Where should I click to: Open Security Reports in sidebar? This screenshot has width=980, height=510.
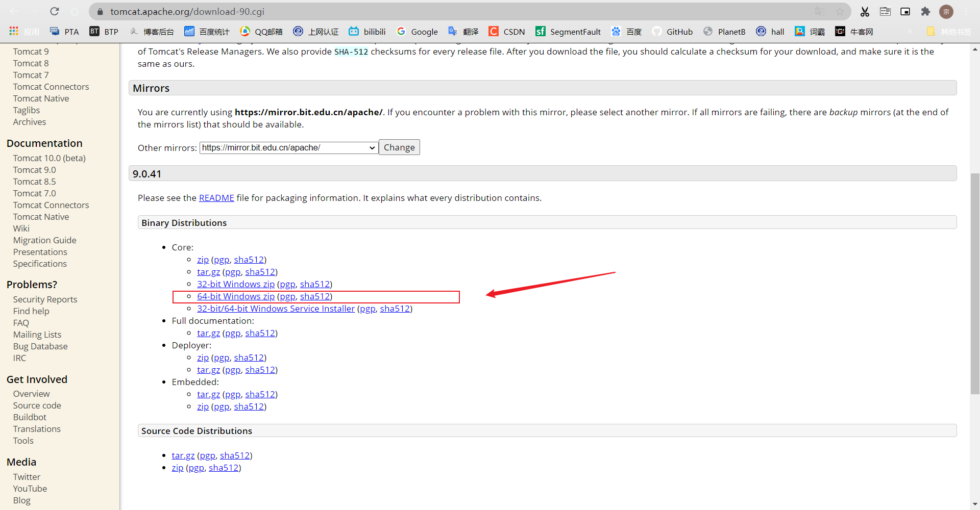tap(45, 299)
